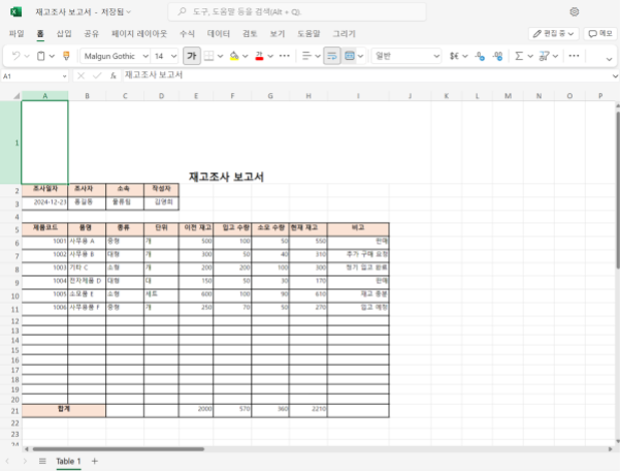Viewport: 622px width, 472px height.
Task: Click the currency format icon
Action: point(454,56)
